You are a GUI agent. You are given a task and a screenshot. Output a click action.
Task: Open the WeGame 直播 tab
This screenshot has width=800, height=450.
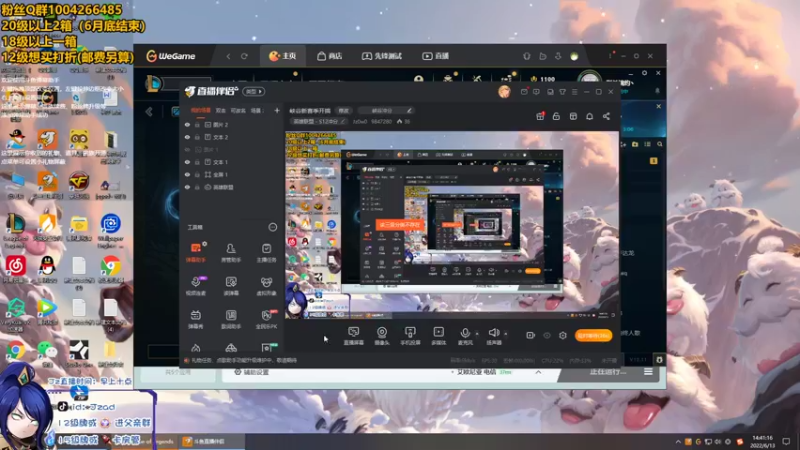pos(435,56)
